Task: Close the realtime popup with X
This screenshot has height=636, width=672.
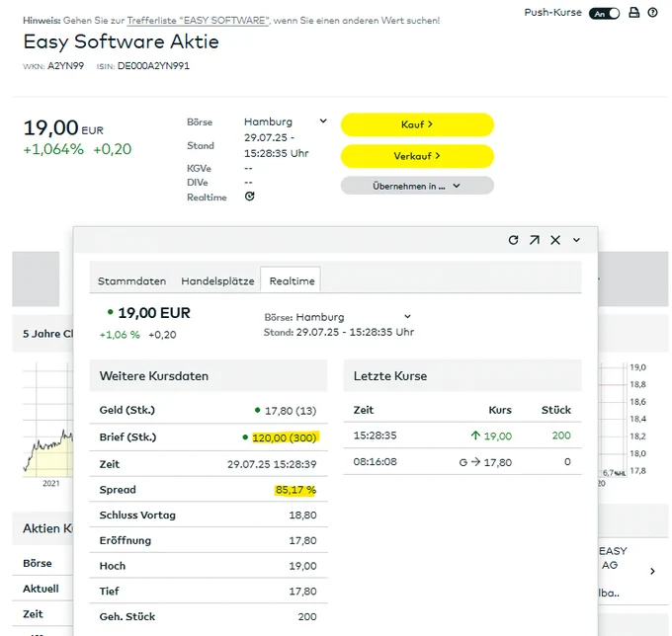Action: tap(555, 240)
